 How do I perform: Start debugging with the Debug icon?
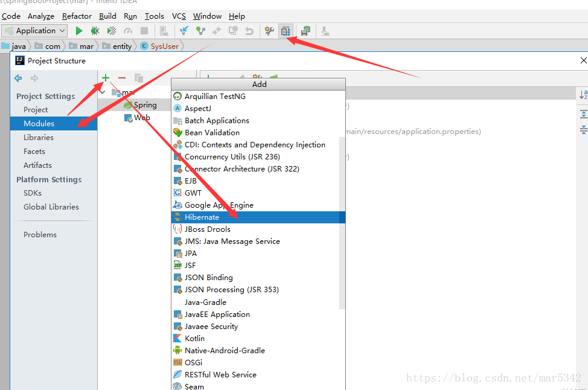coord(95,31)
